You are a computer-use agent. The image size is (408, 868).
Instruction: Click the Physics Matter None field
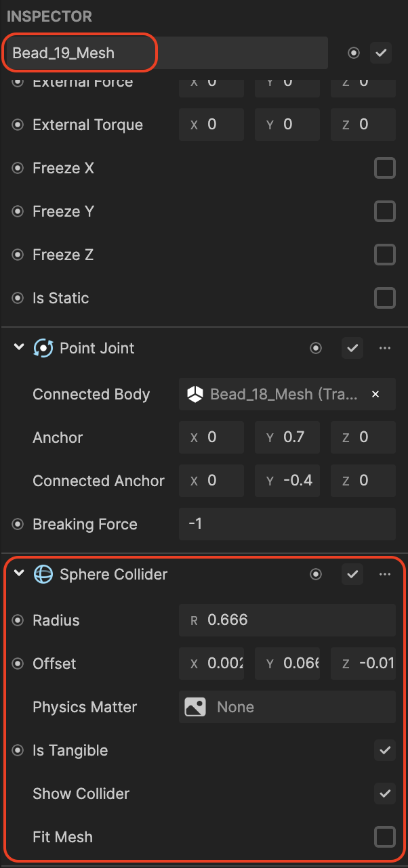coord(287,708)
